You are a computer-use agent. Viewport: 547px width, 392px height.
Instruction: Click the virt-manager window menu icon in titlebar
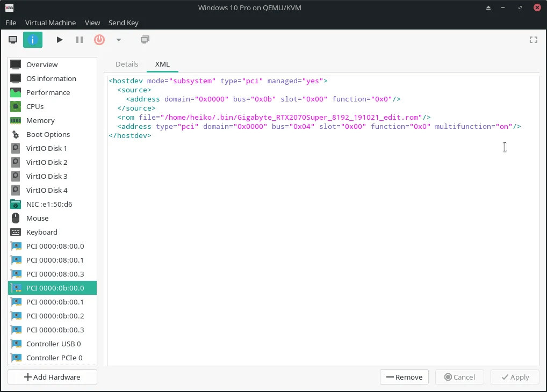point(10,8)
